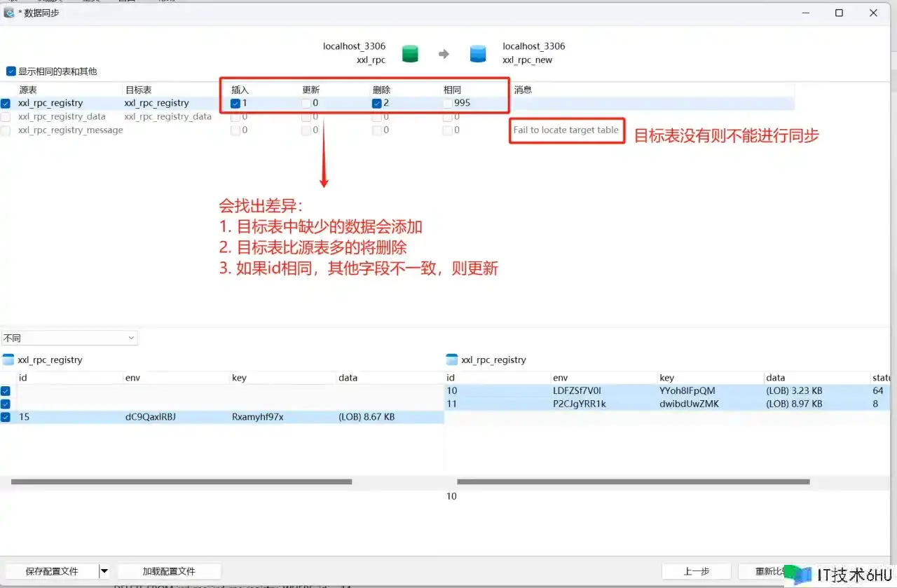Uncheck the 删除 checkbox for xxl_rpc_registry
897x588 pixels.
point(377,104)
